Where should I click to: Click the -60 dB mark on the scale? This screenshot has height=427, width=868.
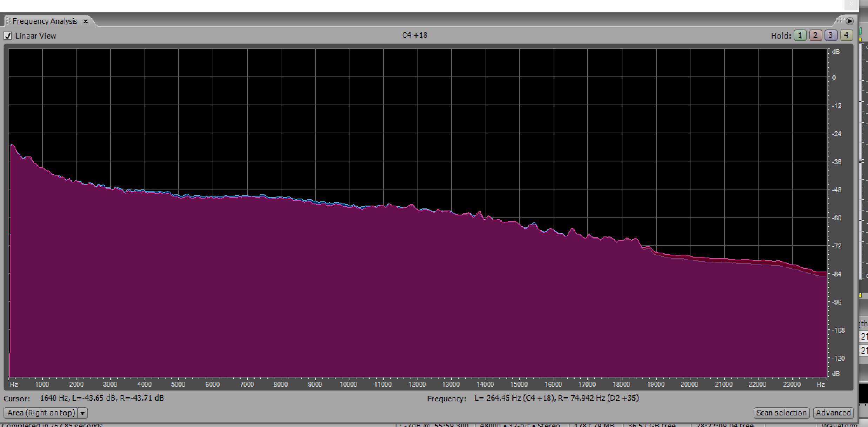[837, 218]
